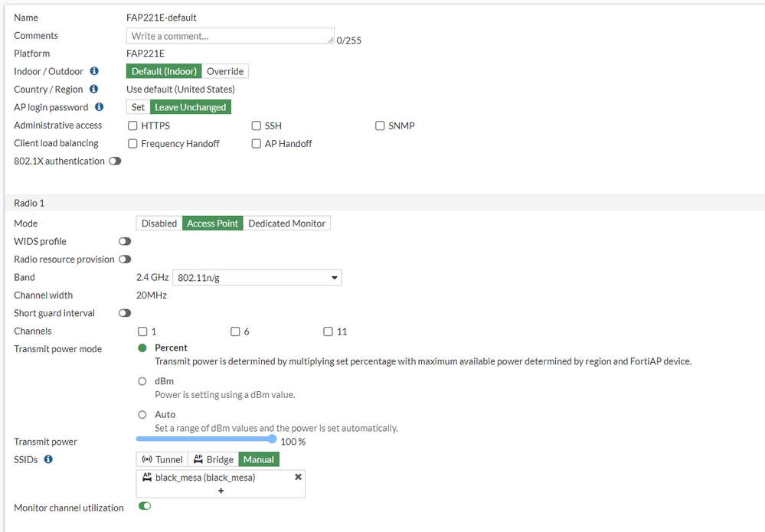Switch radio mode to Dedicated Monitor

pyautogui.click(x=287, y=224)
